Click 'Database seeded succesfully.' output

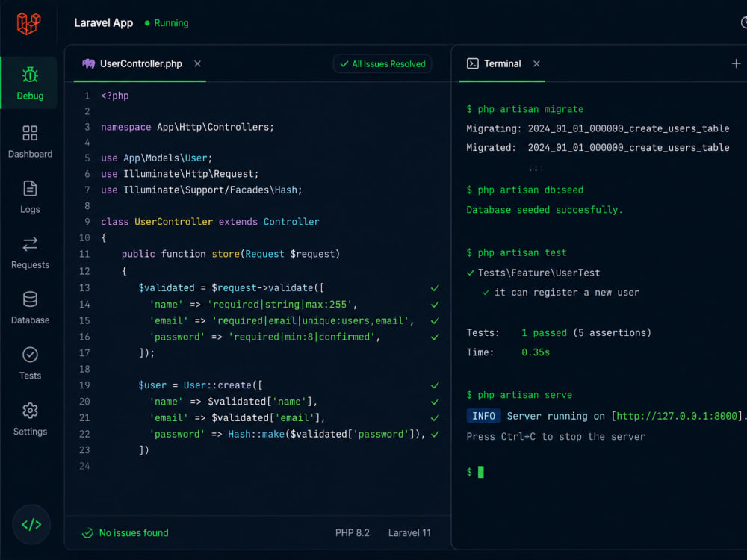(545, 210)
